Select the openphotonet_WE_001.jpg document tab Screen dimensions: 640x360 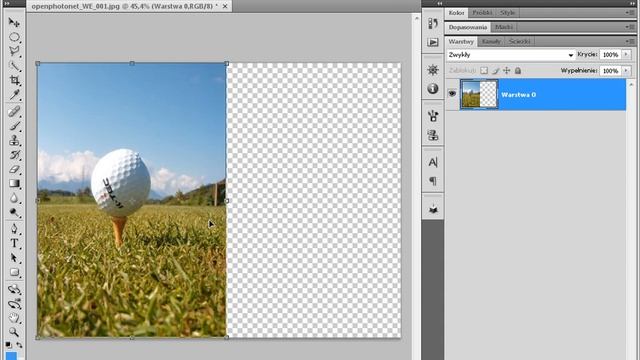point(124,6)
